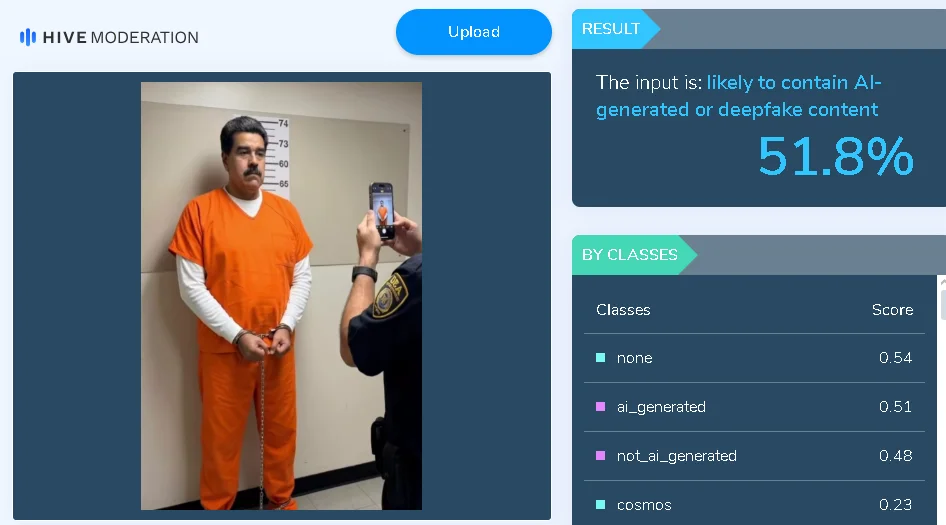946x525 pixels.
Task: Select the BY CLASSES panel header
Action: 629,255
